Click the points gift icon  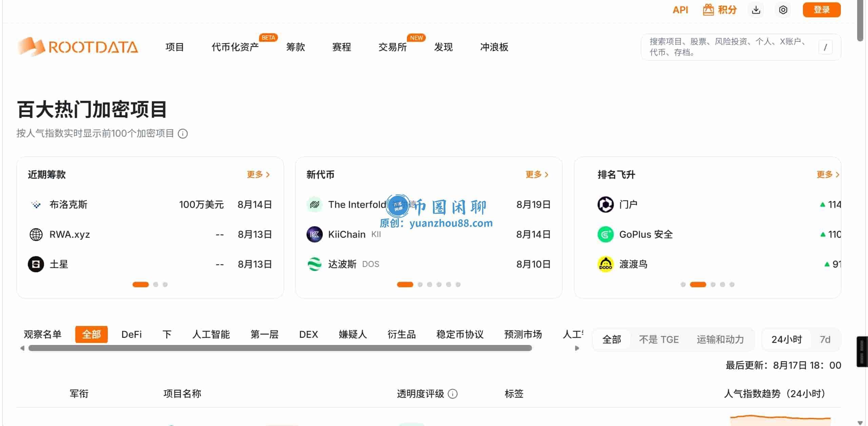tap(708, 10)
